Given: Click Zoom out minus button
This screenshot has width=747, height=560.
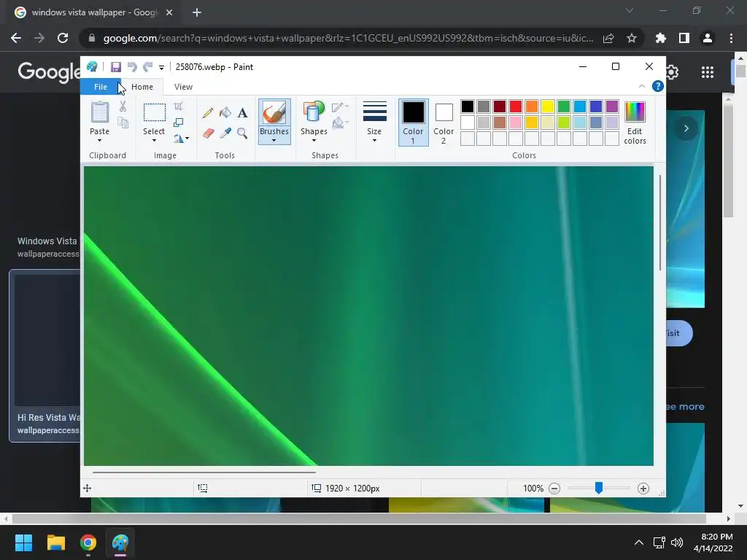Looking at the screenshot, I should [554, 488].
